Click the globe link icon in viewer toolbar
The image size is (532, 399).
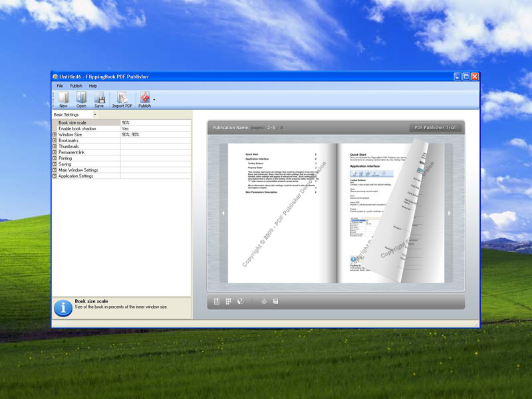[241, 301]
